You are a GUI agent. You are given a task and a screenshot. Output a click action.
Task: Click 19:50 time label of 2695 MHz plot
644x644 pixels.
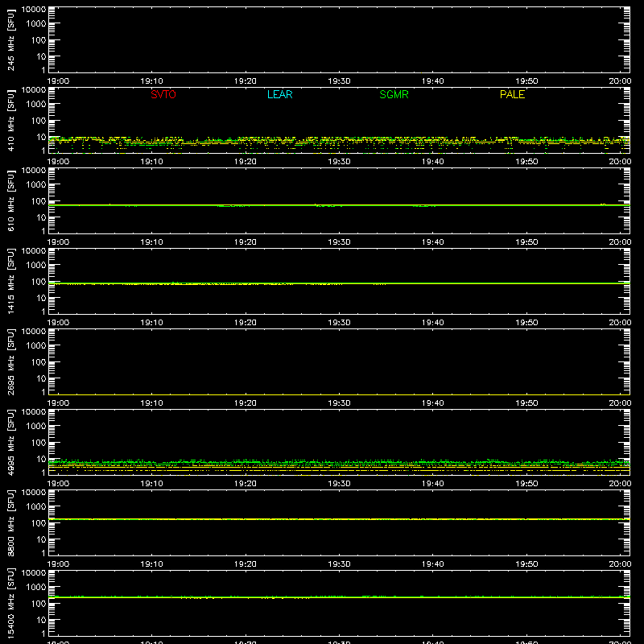point(526,403)
